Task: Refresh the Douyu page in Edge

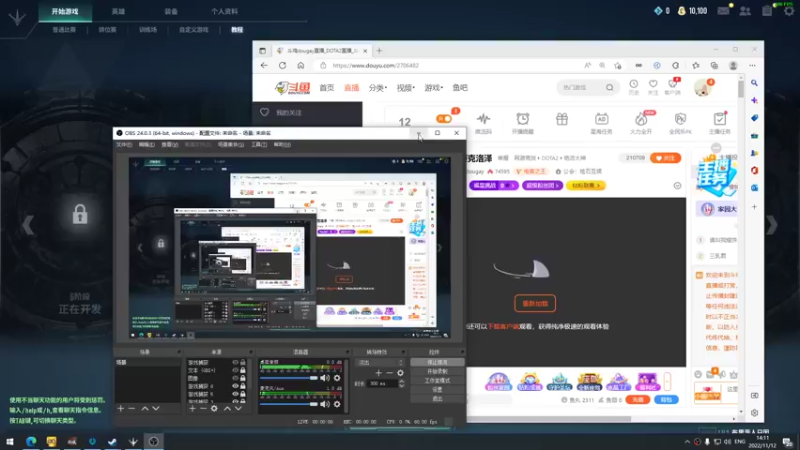Action: pos(282,65)
